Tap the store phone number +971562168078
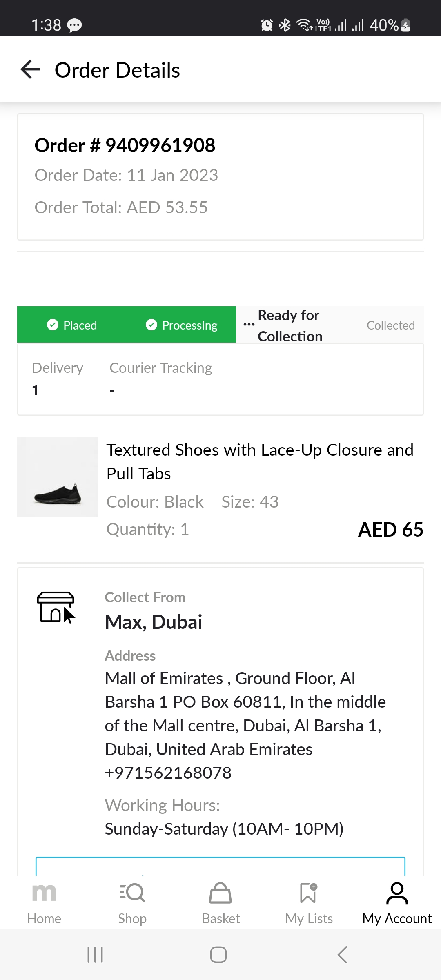The image size is (441, 980). coord(168,773)
